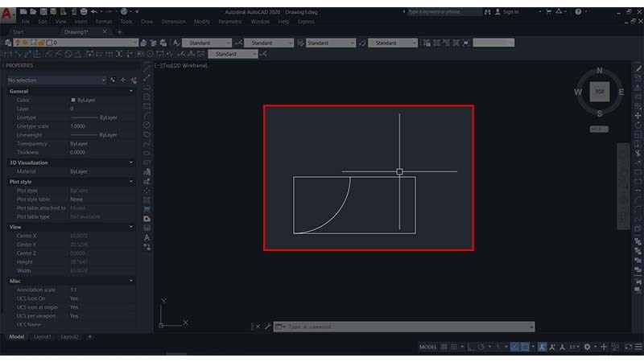Click the TOP face of the ViewCube

click(599, 92)
